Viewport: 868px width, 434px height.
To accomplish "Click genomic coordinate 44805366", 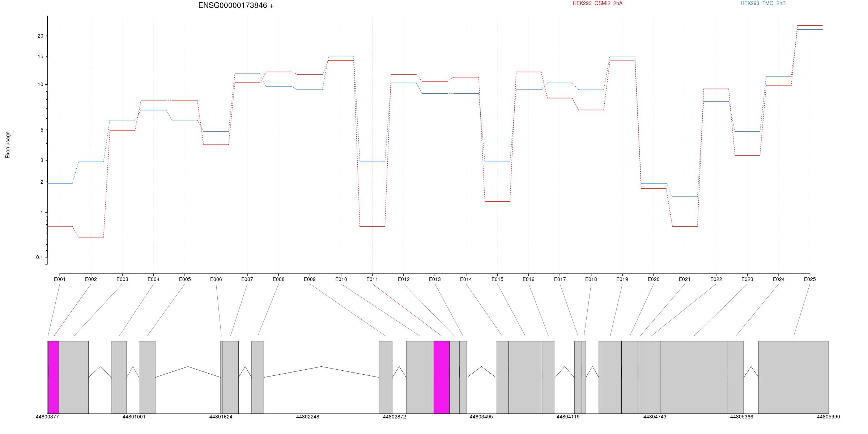I will coord(742,417).
